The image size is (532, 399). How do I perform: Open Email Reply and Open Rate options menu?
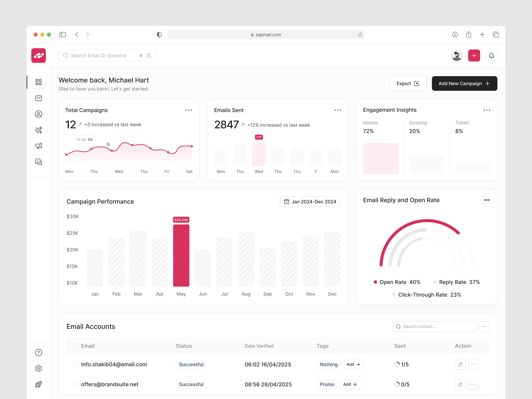tap(487, 200)
